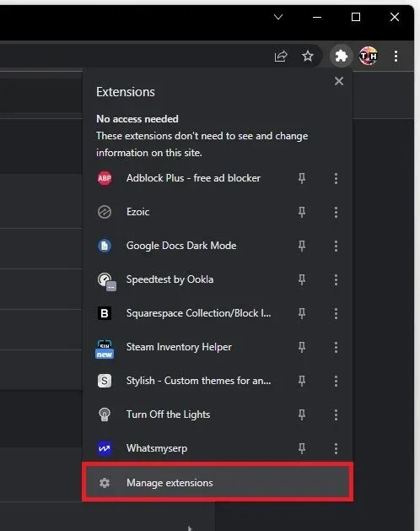Click the Manage extensions gear icon
Image resolution: width=420 pixels, height=531 pixels.
[x=105, y=483]
